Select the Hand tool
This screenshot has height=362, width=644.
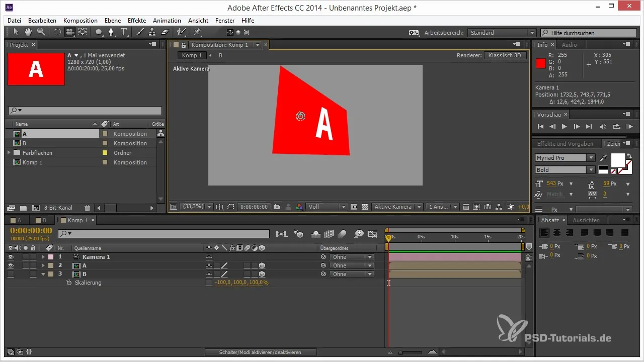point(29,32)
